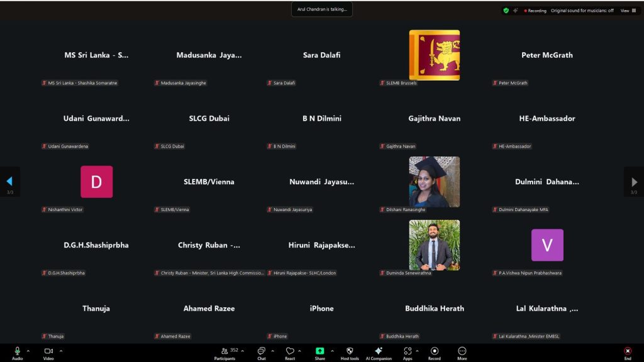Open Host tools shield icon
Viewport: 644px width, 362px height.
click(350, 351)
